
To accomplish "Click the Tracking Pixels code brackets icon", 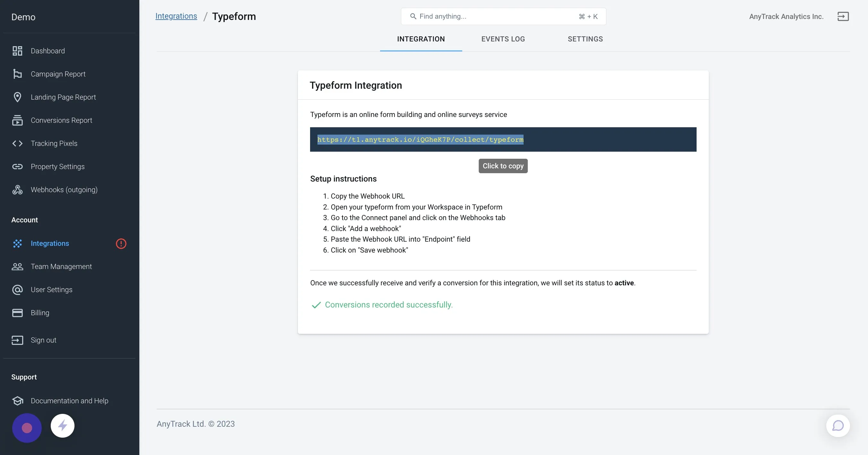I will [x=17, y=143].
